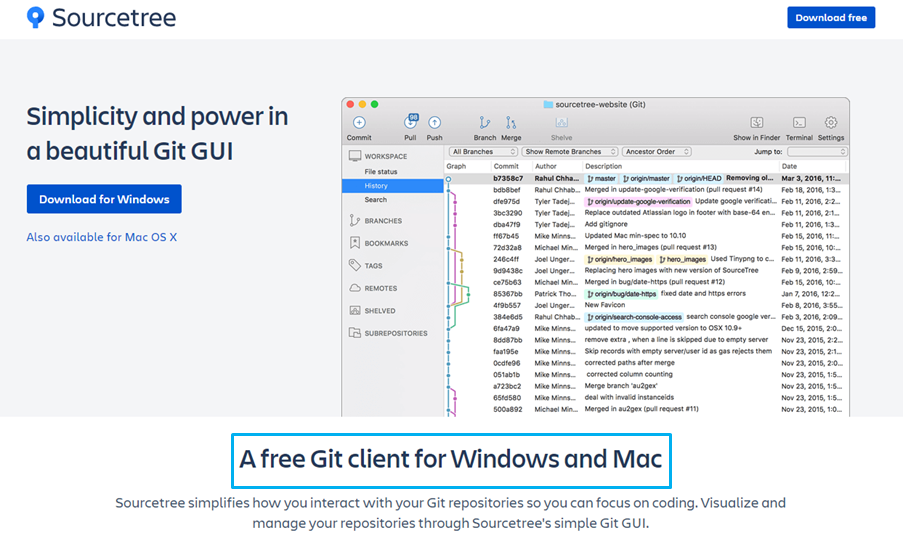Open the Ancestor Order dropdown

pyautogui.click(x=657, y=151)
